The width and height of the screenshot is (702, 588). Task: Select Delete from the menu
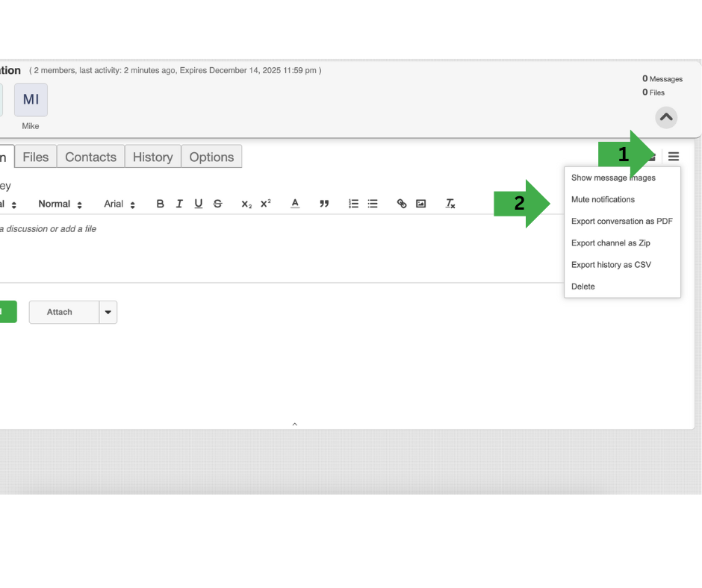click(622, 287)
